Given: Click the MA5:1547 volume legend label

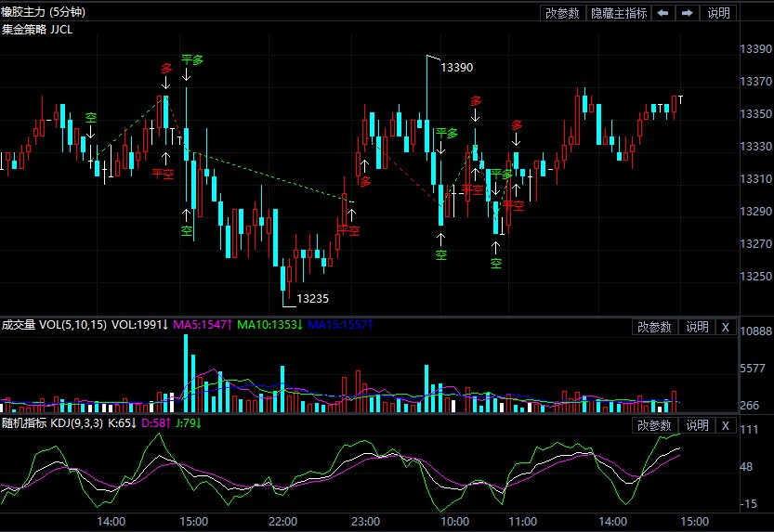Looking at the screenshot, I should (202, 326).
